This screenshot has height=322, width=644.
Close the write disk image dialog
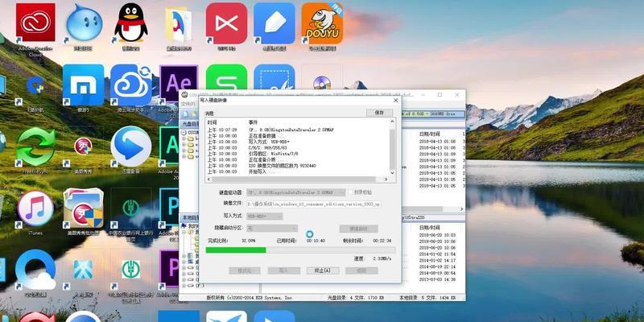click(396, 100)
